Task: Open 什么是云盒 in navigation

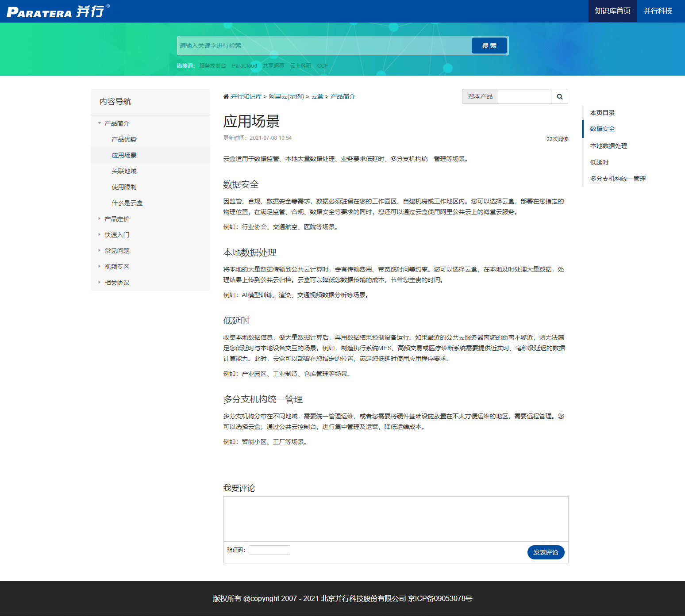Action: click(127, 203)
